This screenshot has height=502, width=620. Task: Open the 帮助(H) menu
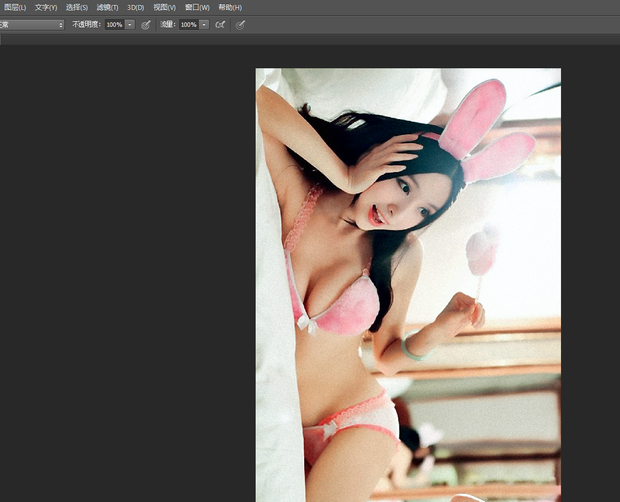click(230, 7)
